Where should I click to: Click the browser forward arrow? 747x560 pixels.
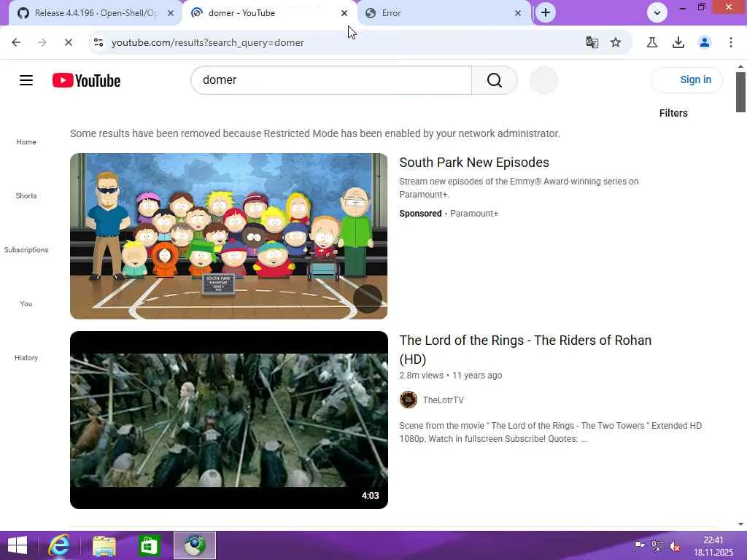pos(42,42)
